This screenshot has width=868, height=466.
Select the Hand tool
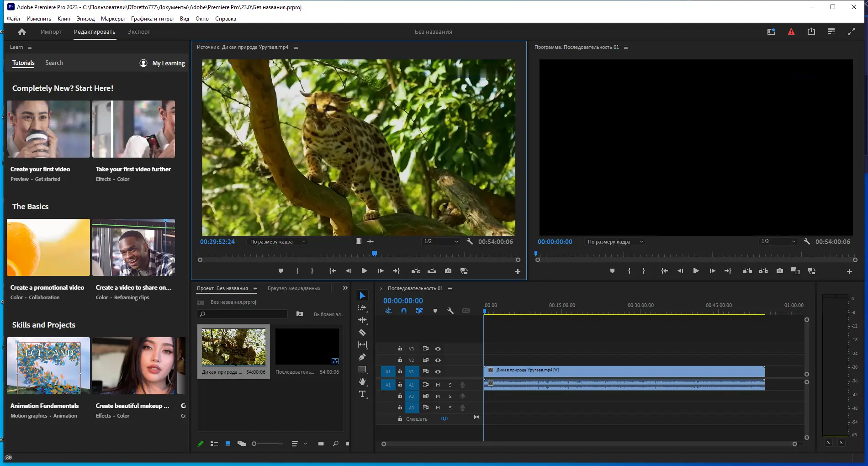[362, 381]
